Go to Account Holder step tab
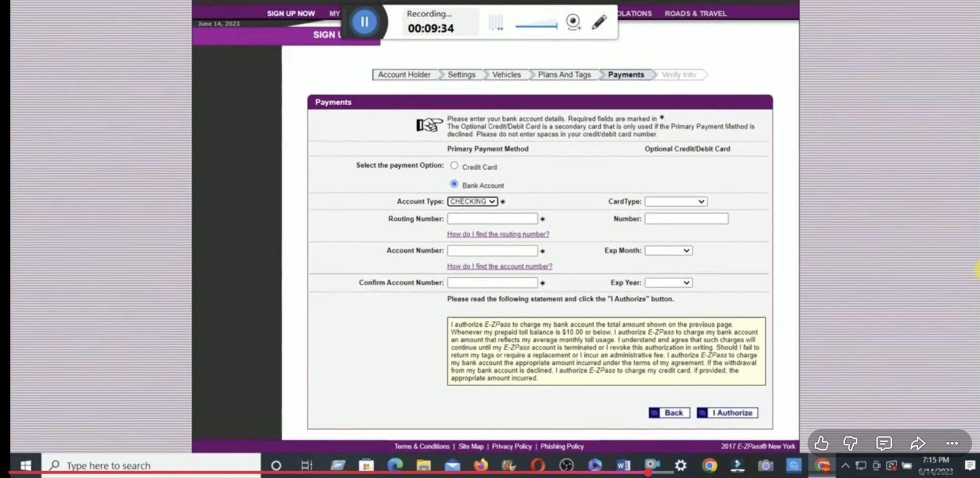Image resolution: width=980 pixels, height=478 pixels. pos(404,75)
